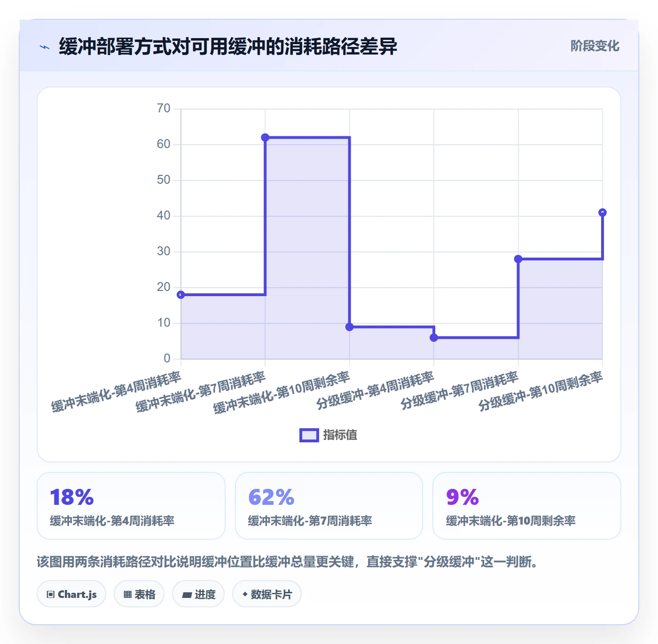Select the Chart.js tag
The width and height of the screenshot is (658, 644).
click(x=71, y=594)
